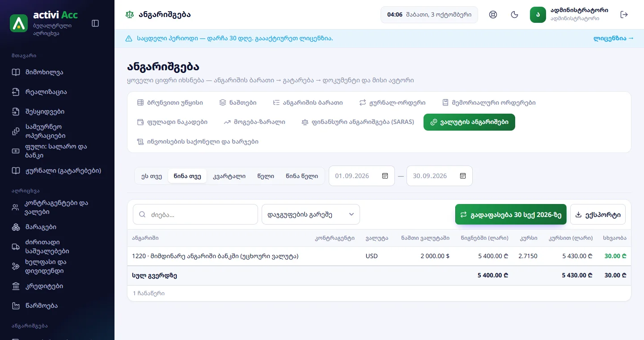Switch to the ნაშთები tab
644x340 pixels.
(238, 103)
